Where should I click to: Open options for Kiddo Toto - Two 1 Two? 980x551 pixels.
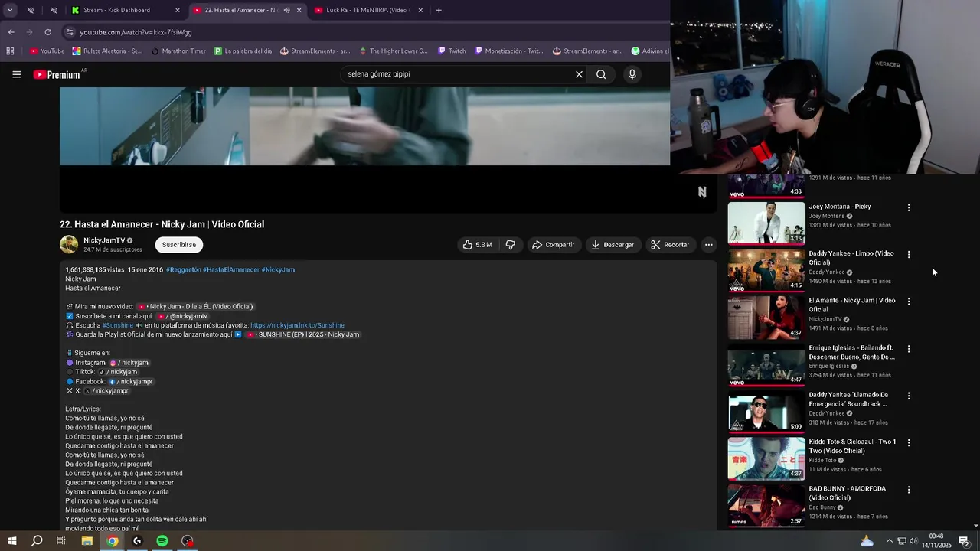pos(909,443)
